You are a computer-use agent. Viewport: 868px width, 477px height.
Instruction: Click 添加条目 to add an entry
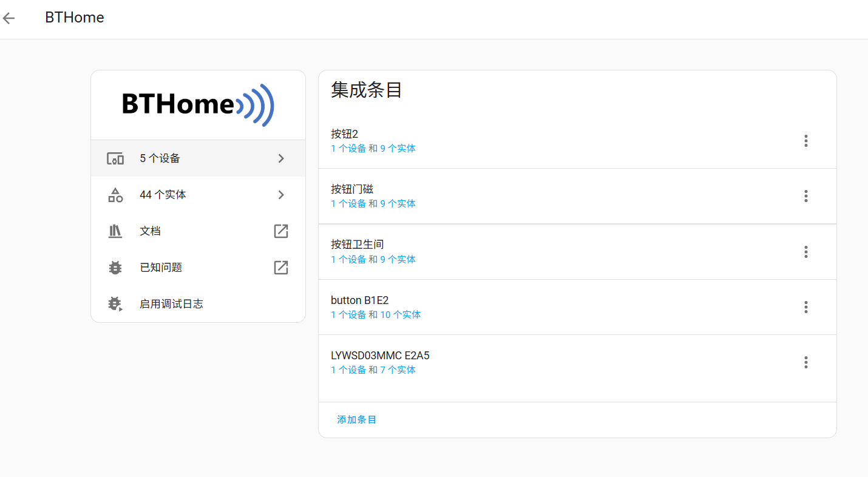(x=357, y=419)
